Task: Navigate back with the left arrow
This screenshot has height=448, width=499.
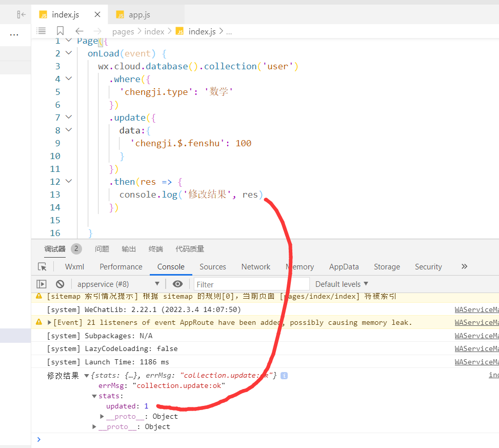Action: click(x=79, y=31)
